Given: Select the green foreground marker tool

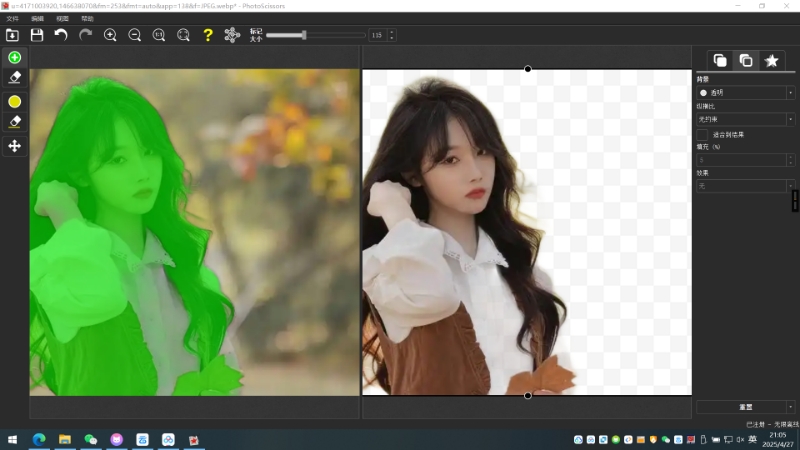Looking at the screenshot, I should 14,57.
